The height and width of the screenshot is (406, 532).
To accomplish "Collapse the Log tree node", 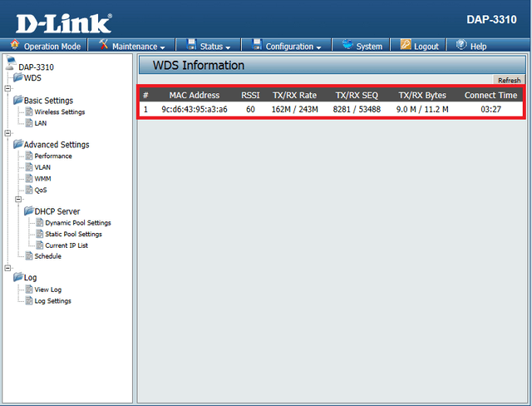I will coord(7,268).
